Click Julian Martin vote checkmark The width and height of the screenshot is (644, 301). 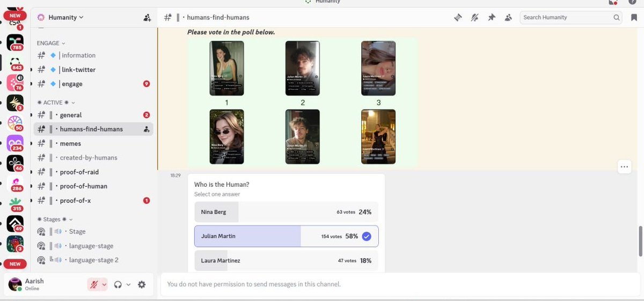click(367, 236)
